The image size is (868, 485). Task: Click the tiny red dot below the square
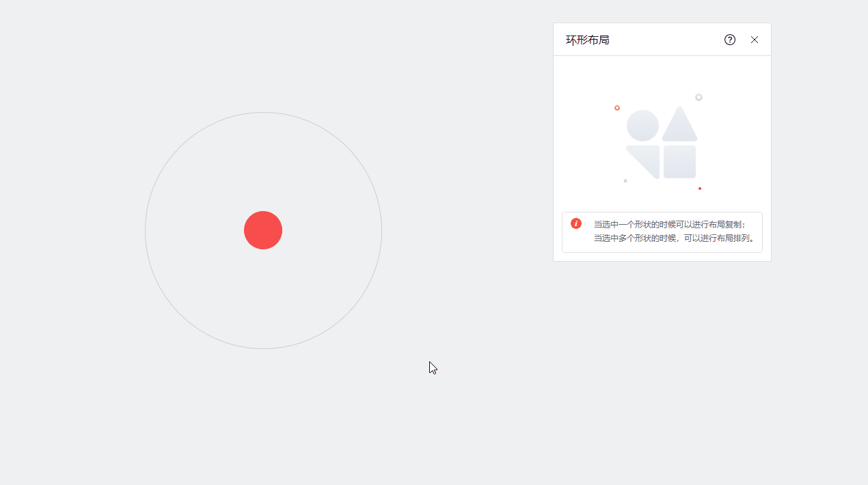700,189
